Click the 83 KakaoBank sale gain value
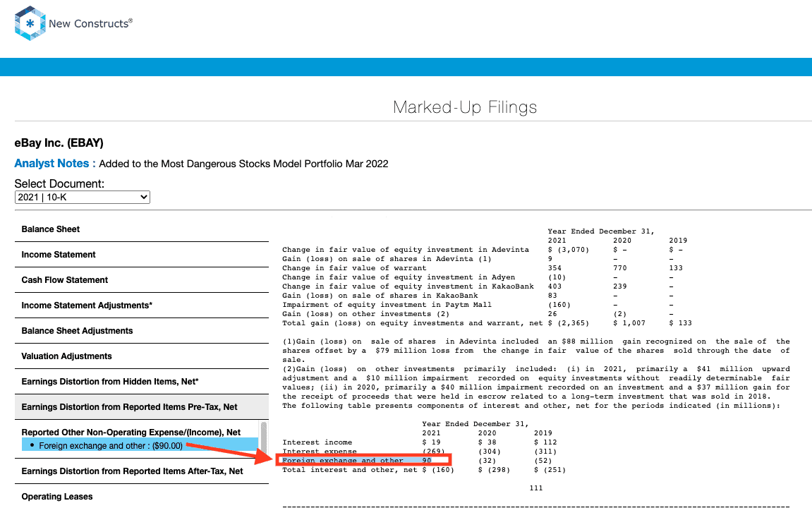This screenshot has height=508, width=812. coord(552,296)
